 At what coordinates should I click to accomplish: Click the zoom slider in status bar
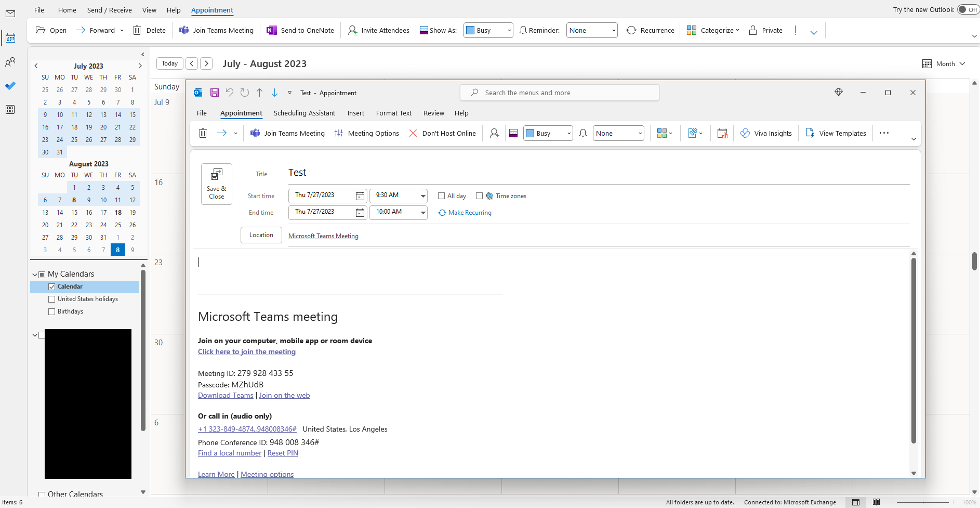click(923, 502)
